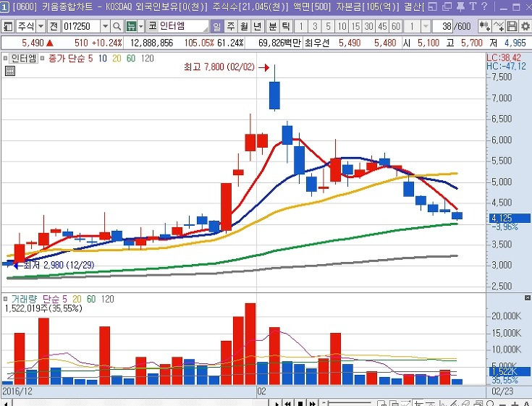532x406 pixels.
Task: Close the volume panel with the X icon
Action: [527, 297]
